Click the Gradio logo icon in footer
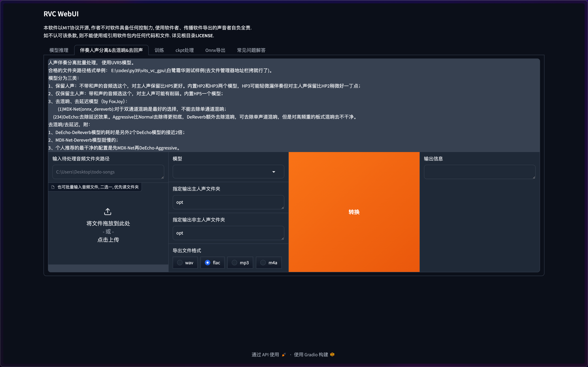The height and width of the screenshot is (367, 588). click(332, 355)
